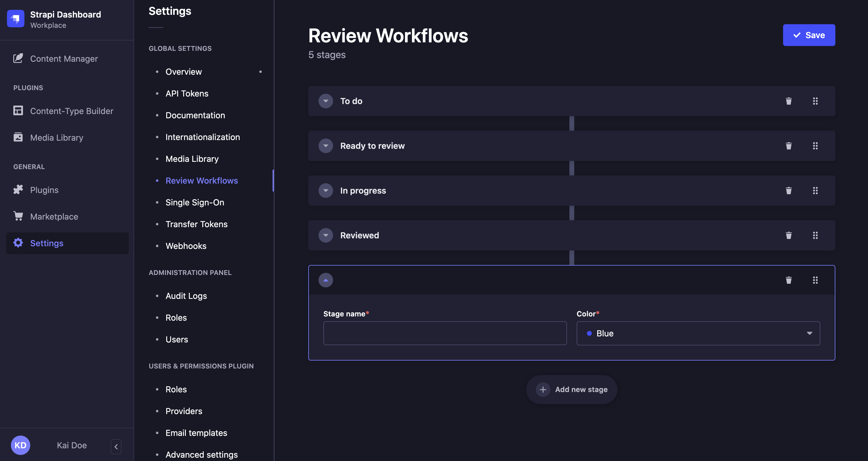Open Documentation settings
868x461 pixels.
pos(195,115)
